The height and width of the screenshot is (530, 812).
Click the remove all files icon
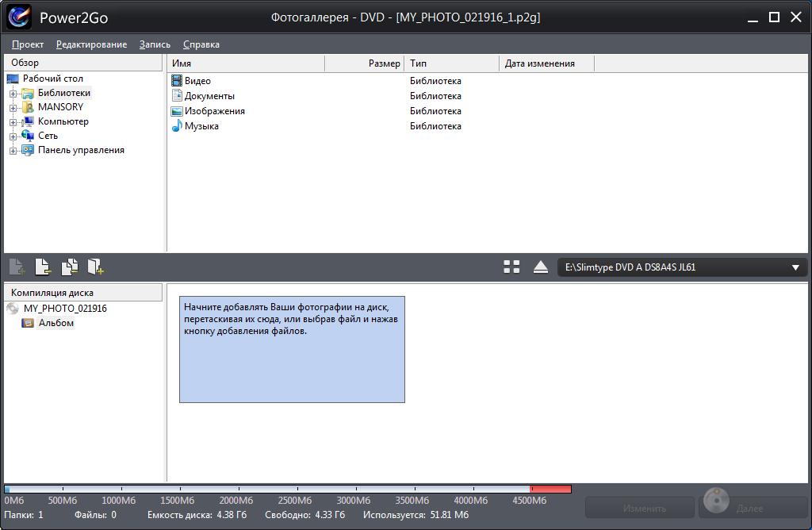click(70, 267)
